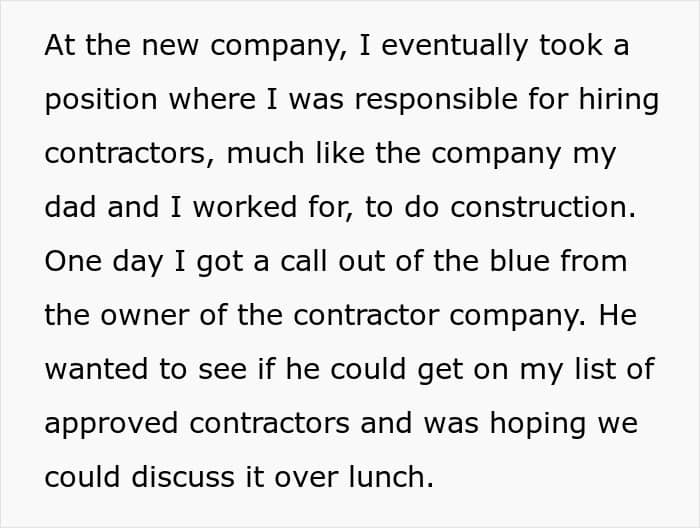Click the word "hiring"

619,100
